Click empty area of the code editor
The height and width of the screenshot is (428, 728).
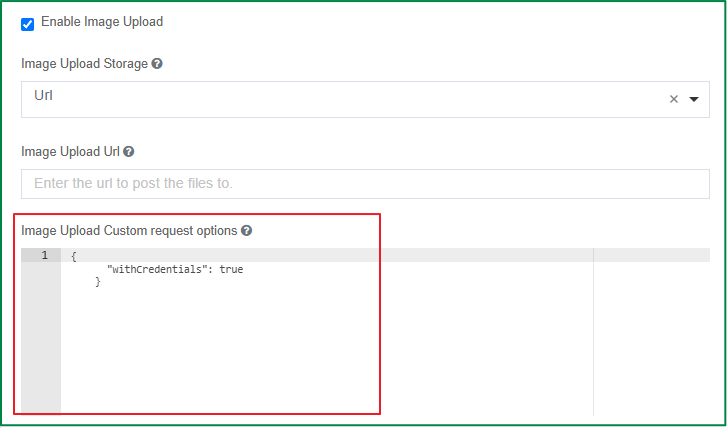(x=325, y=348)
